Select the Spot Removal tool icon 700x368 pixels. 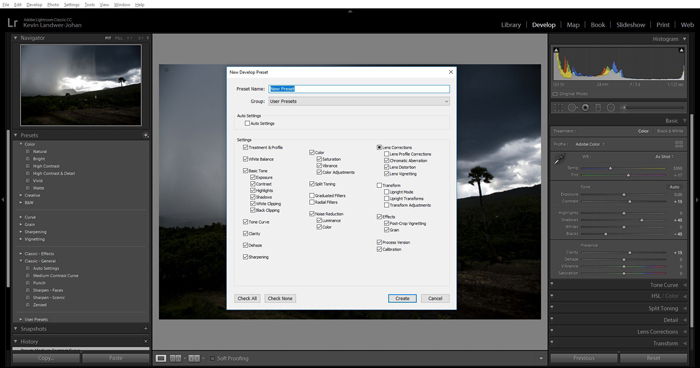tap(572, 108)
